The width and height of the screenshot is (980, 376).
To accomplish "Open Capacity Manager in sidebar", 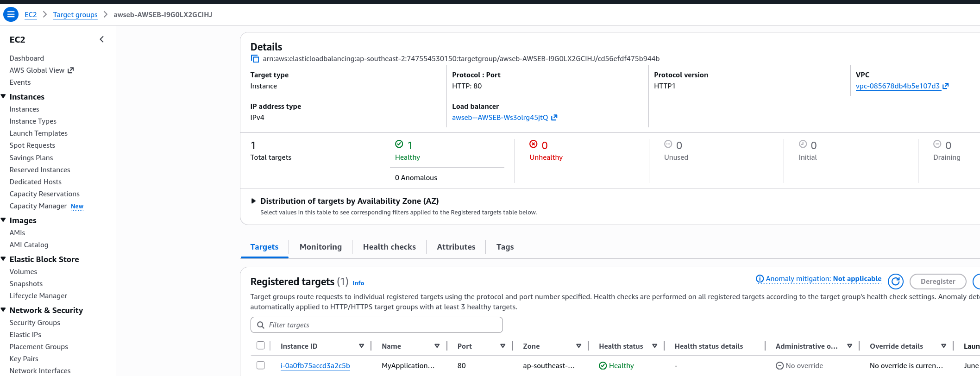I will (x=38, y=206).
